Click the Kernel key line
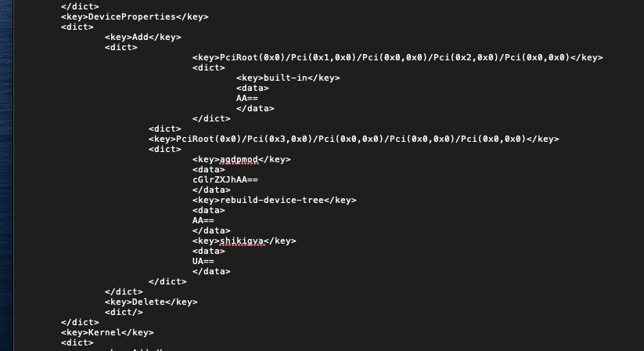 point(107,332)
